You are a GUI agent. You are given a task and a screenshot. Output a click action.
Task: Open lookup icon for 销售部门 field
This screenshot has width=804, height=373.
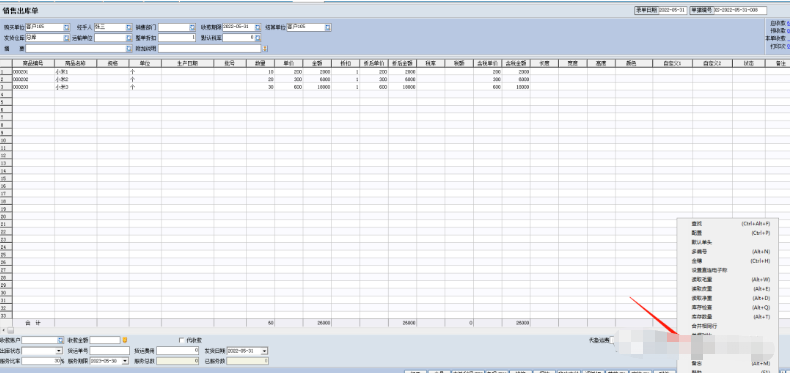[193, 27]
